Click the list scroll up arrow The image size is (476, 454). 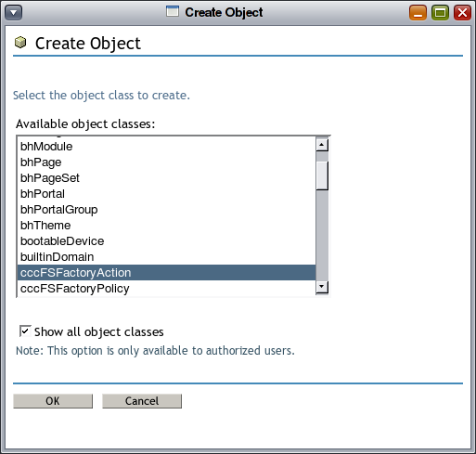click(322, 145)
